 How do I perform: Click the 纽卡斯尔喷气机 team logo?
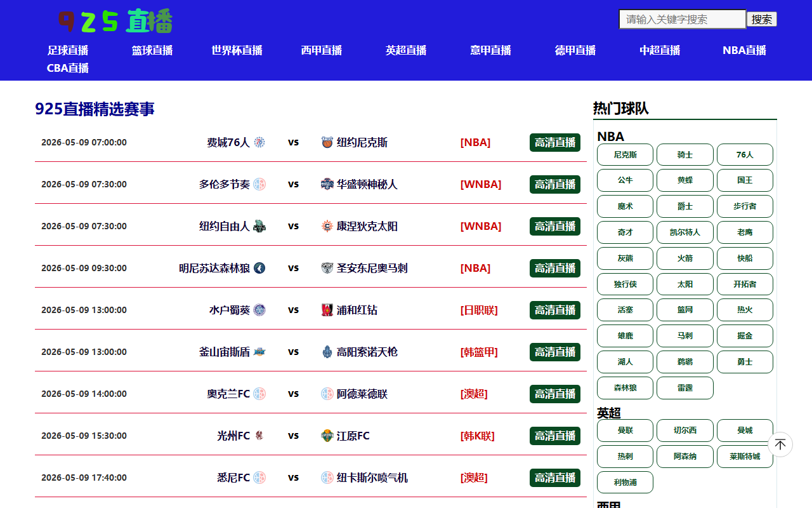coord(327,478)
